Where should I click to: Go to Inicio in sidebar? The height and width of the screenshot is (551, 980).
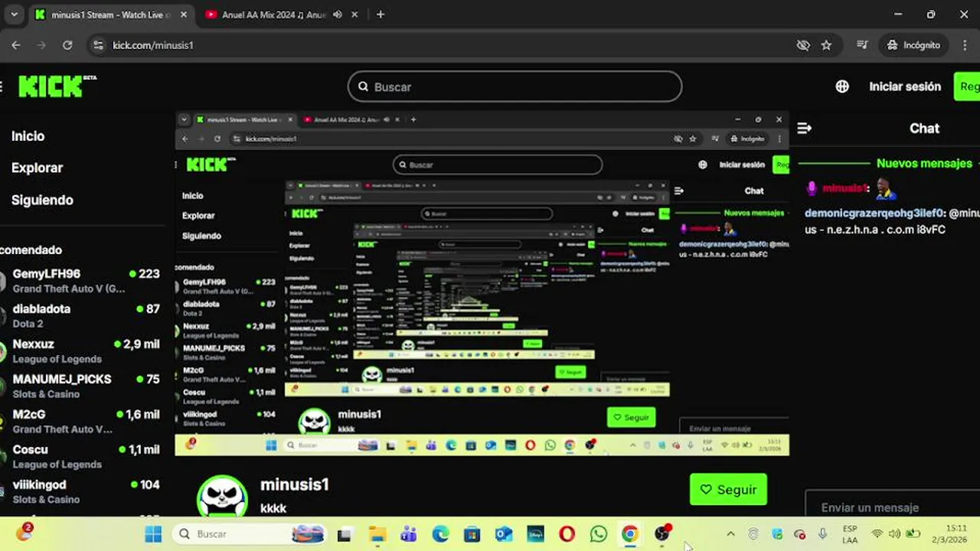pyautogui.click(x=28, y=136)
